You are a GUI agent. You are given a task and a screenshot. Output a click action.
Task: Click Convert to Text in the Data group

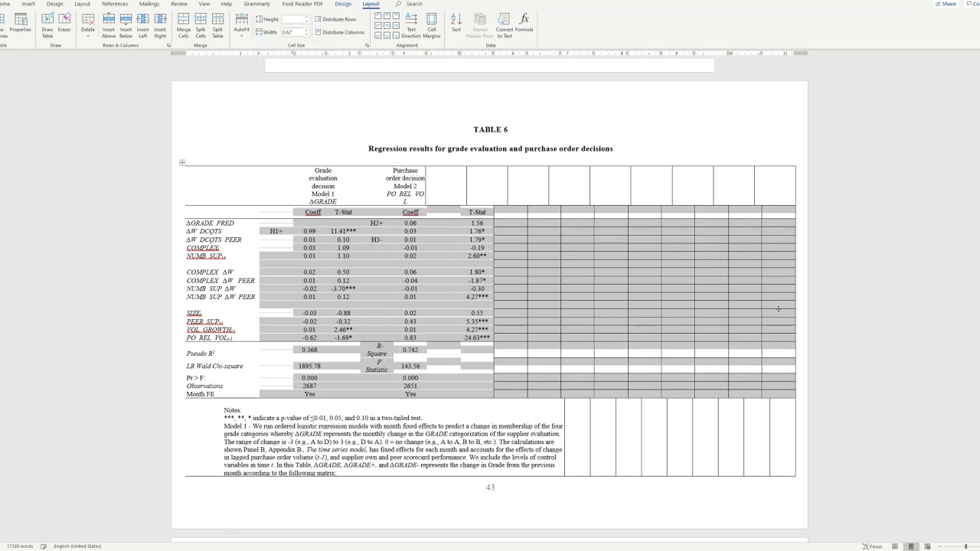(x=505, y=24)
